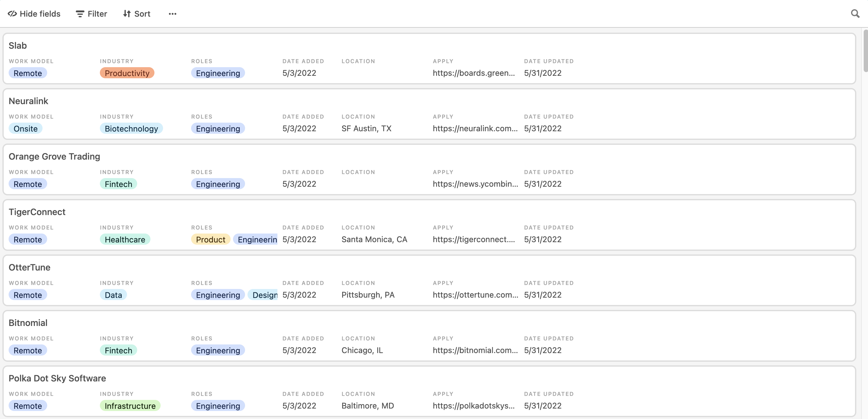
Task: Select the Onsite tag for Neuralink
Action: [26, 129]
